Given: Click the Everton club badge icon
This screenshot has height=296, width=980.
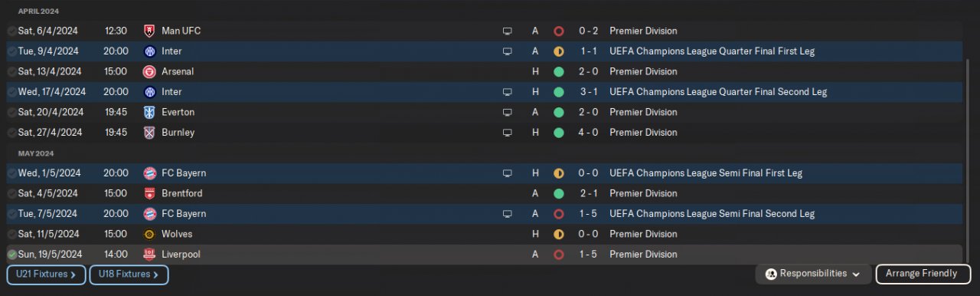Looking at the screenshot, I should point(149,113).
